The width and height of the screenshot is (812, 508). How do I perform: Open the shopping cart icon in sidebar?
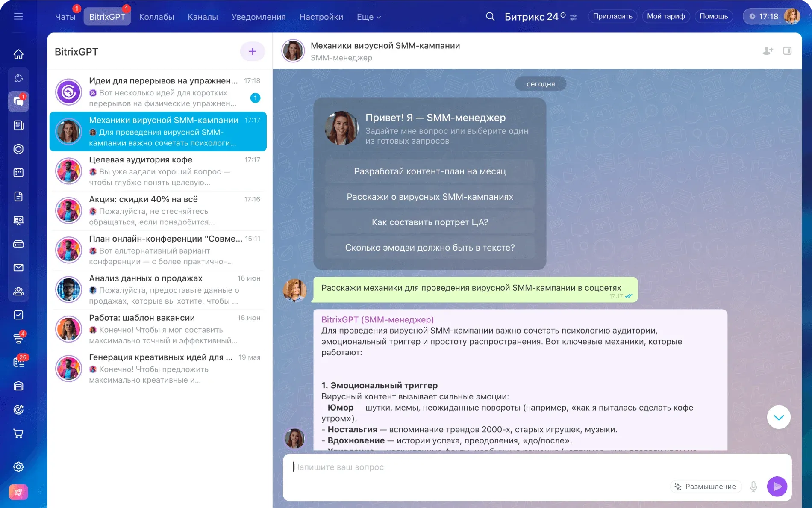tap(18, 434)
